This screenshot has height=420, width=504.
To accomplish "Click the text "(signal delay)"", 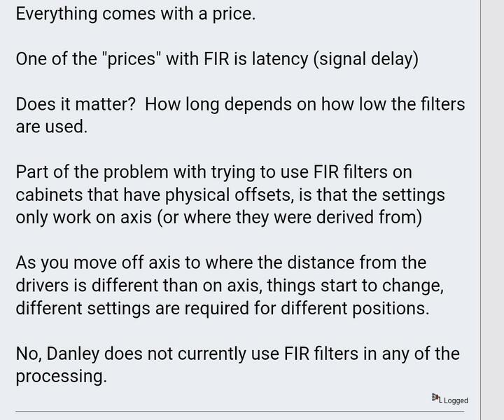I will click(x=365, y=58).
